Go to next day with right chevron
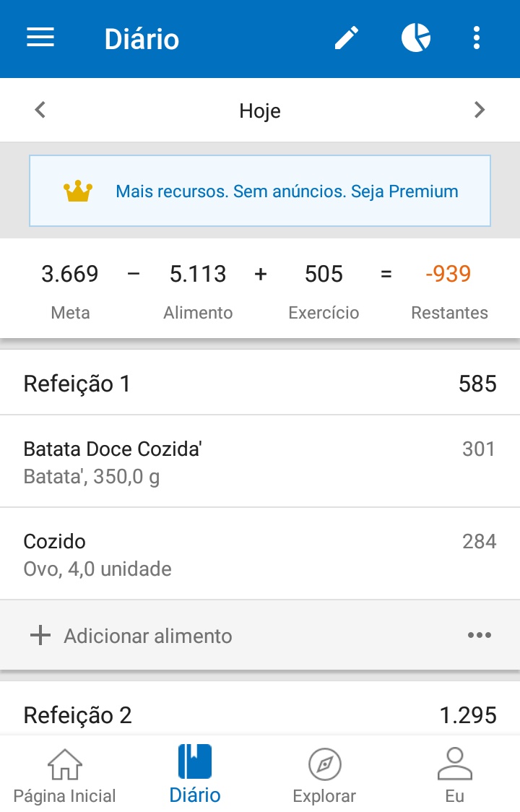The image size is (520, 812). click(x=480, y=110)
